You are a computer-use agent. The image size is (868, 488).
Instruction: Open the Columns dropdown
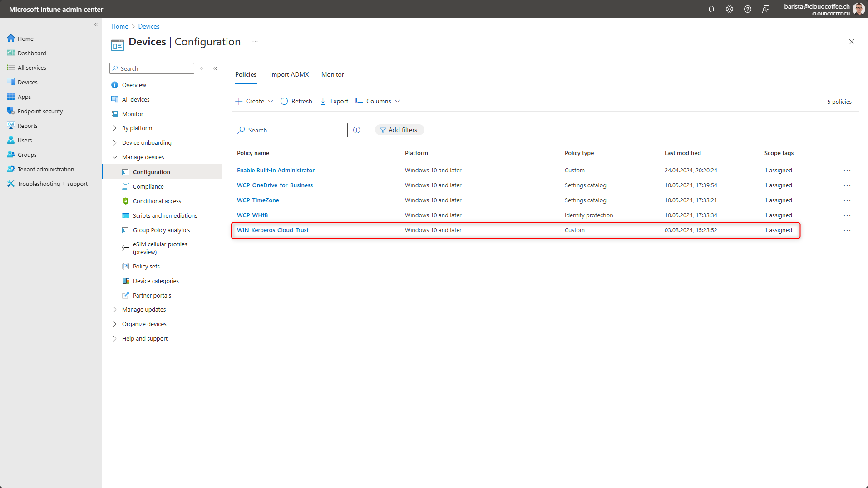click(x=378, y=101)
